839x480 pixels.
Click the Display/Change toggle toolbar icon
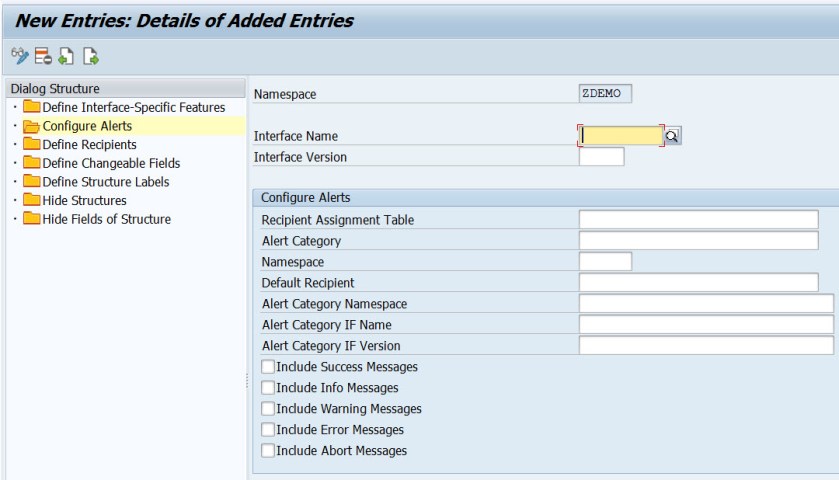[x=19, y=55]
